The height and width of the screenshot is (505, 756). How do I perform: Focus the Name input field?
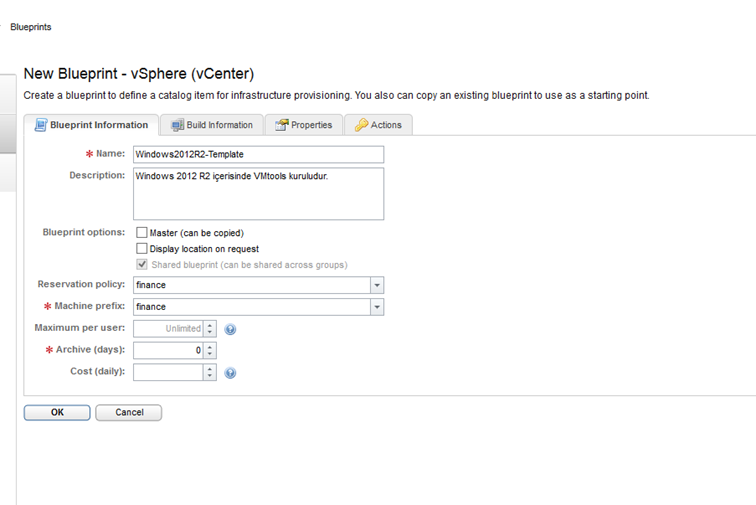[x=258, y=154]
